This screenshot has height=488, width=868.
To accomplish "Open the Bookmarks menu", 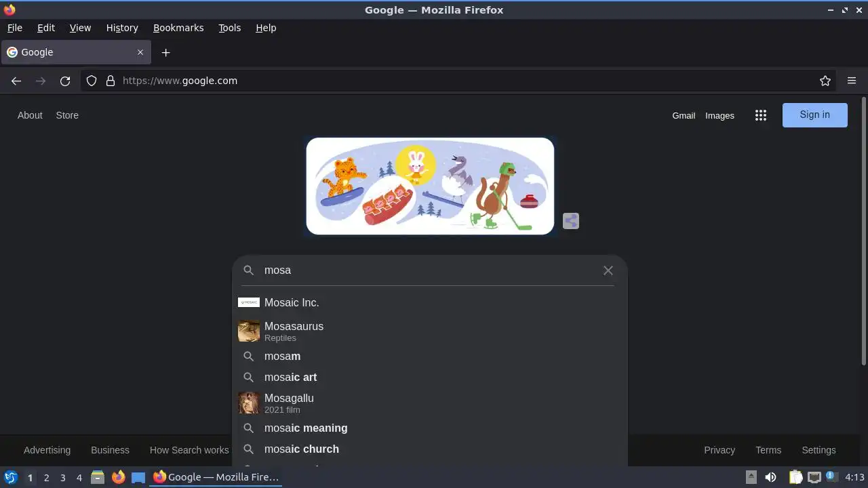I will tap(178, 28).
